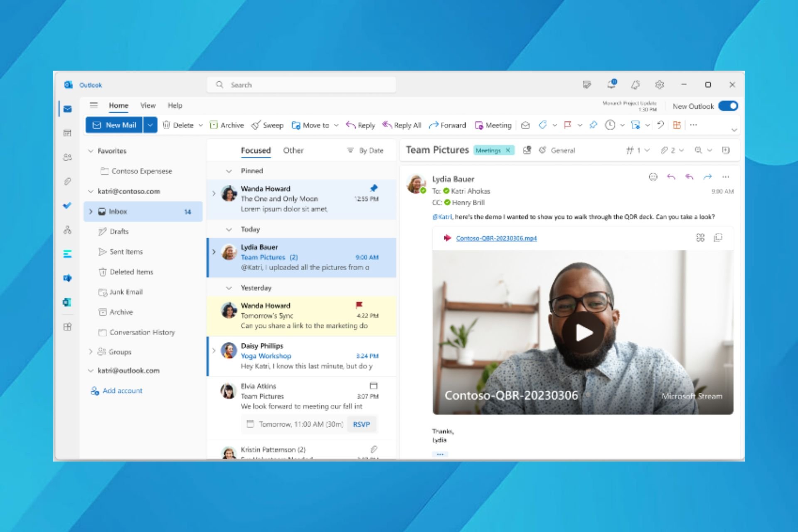Open Mail from the left app rail
This screenshot has height=532, width=798.
click(67, 109)
